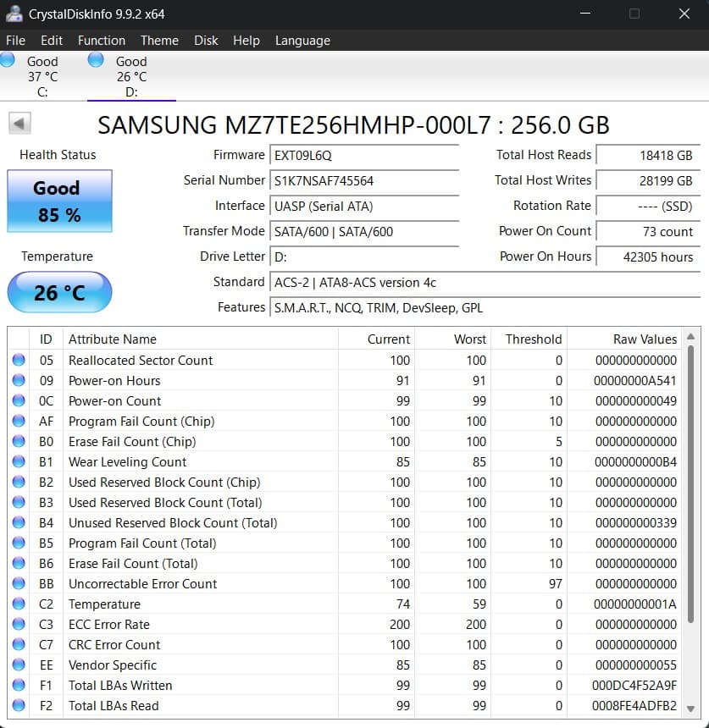
Task: Open the Disk menu
Action: click(206, 41)
